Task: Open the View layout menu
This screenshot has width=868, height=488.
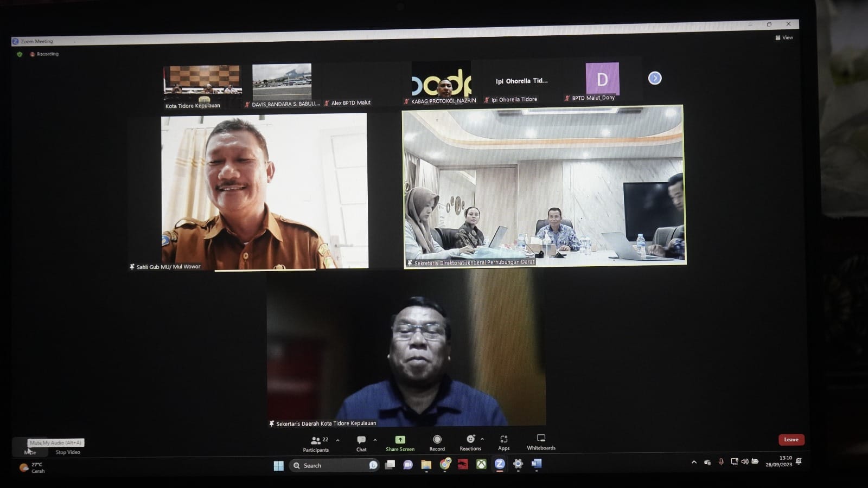Action: click(784, 37)
